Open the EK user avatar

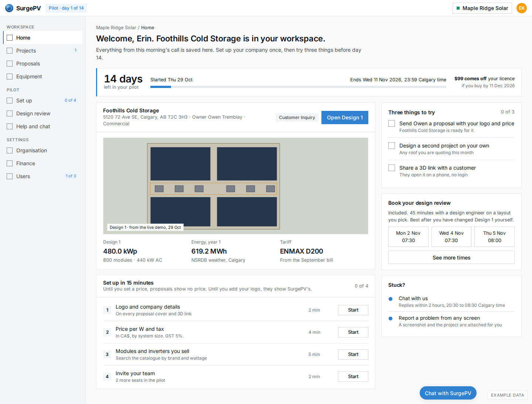coord(522,8)
